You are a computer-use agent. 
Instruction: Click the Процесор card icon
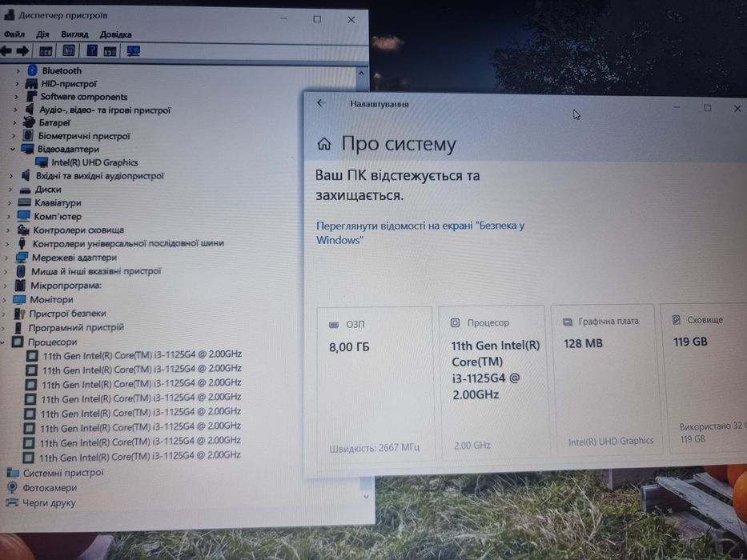click(x=455, y=323)
